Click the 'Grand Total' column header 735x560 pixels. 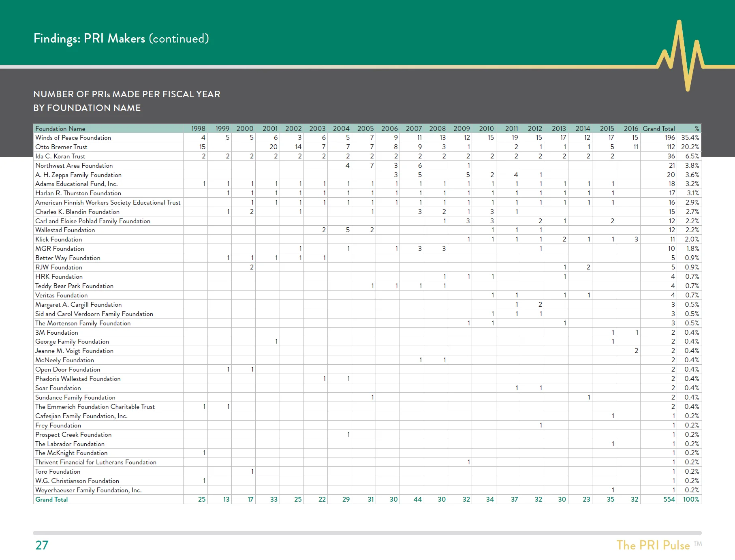click(658, 128)
